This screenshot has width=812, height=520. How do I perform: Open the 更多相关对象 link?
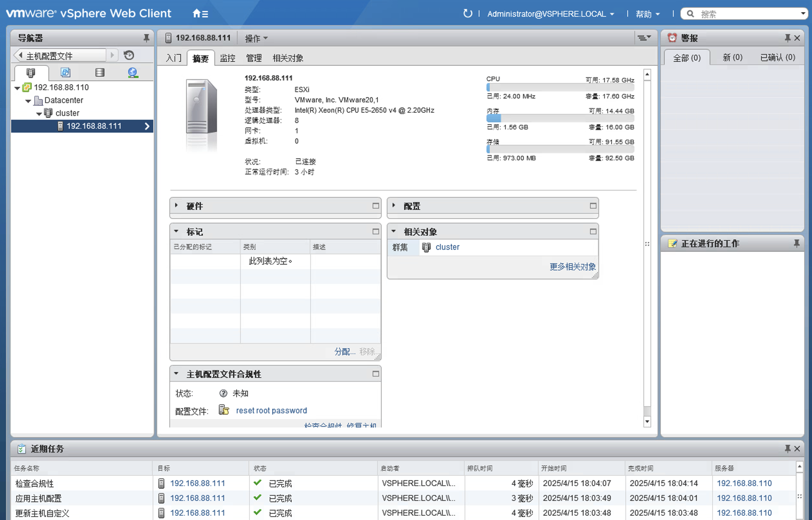coord(572,267)
